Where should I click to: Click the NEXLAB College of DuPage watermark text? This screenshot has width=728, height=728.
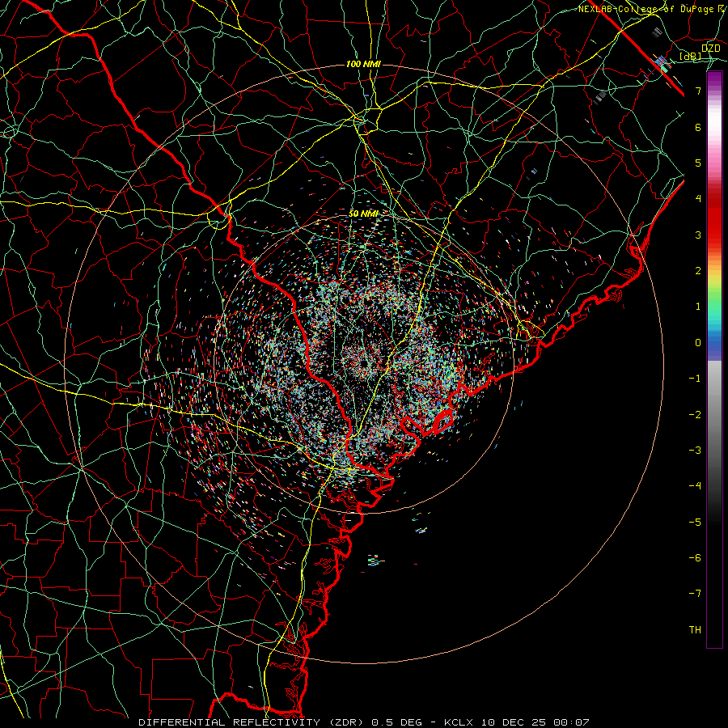tap(653, 9)
